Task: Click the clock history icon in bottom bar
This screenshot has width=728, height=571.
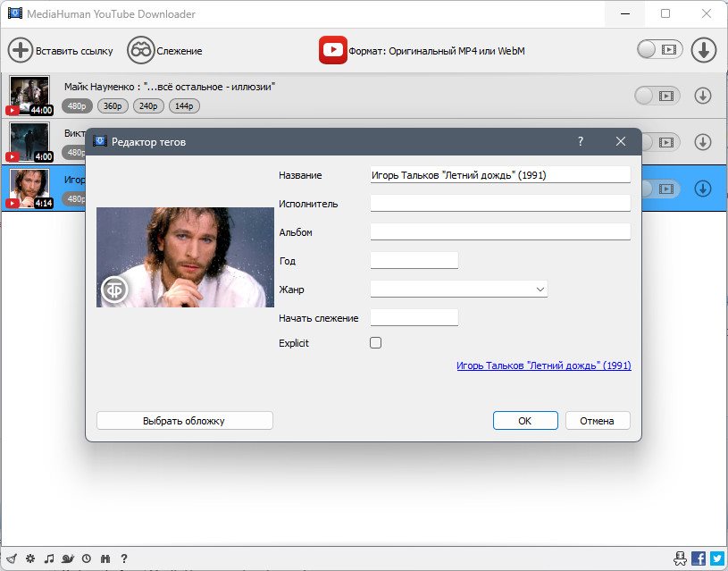Action: pos(87,558)
